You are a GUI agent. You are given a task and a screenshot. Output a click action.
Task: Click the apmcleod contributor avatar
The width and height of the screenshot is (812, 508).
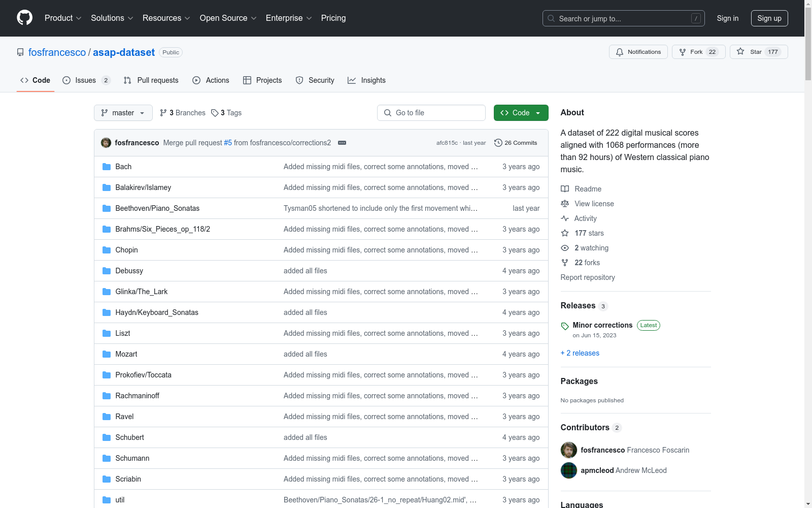(x=569, y=470)
